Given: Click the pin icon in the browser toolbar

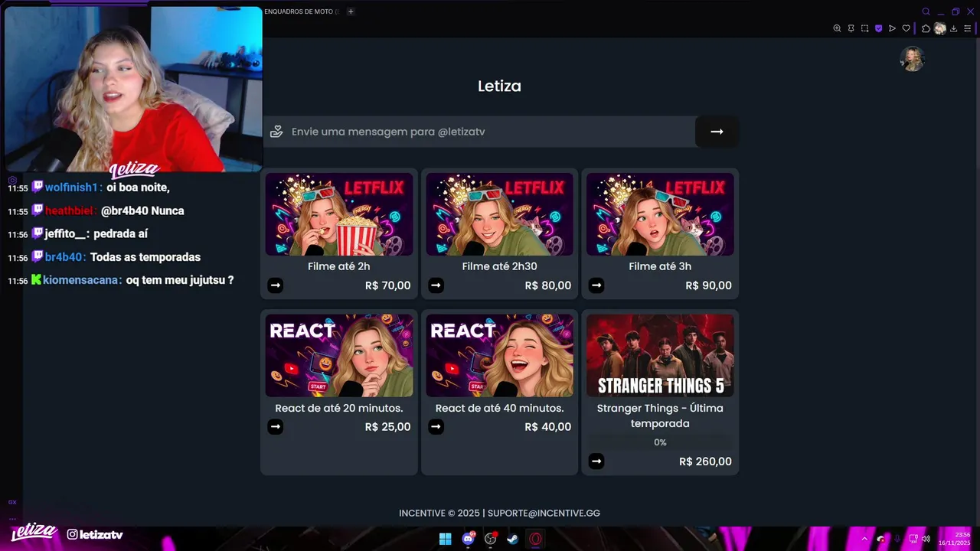Looking at the screenshot, I should 851,28.
